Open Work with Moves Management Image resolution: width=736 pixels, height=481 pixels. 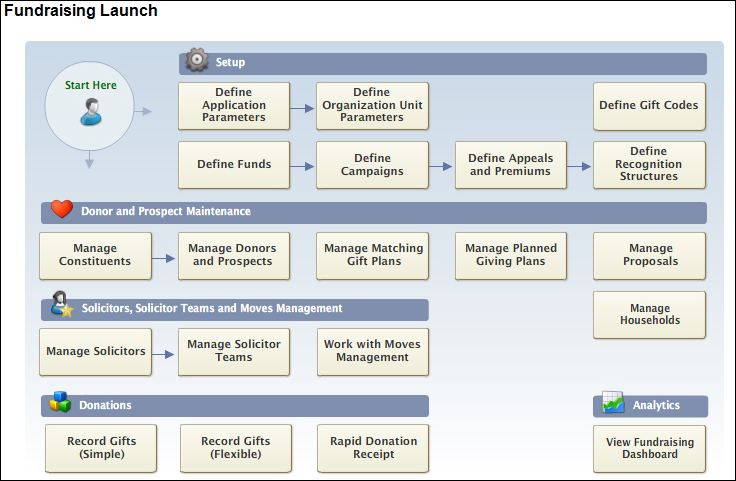(x=373, y=352)
